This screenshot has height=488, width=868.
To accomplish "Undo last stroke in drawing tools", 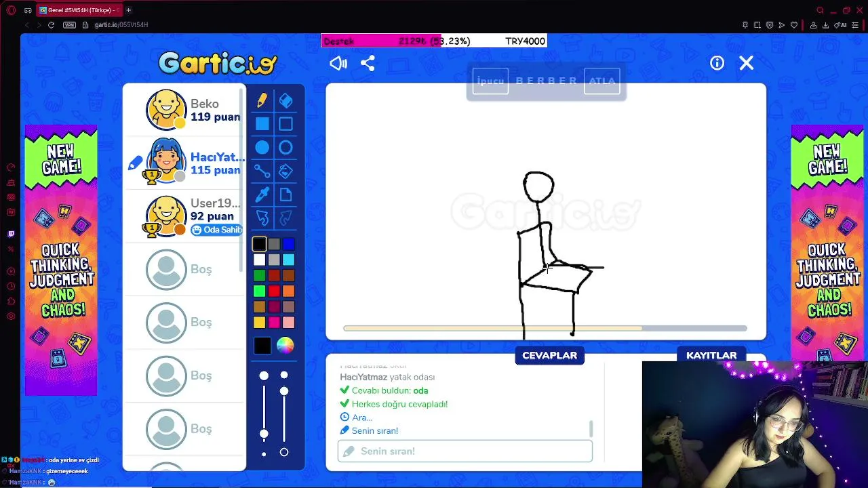I will point(262,218).
